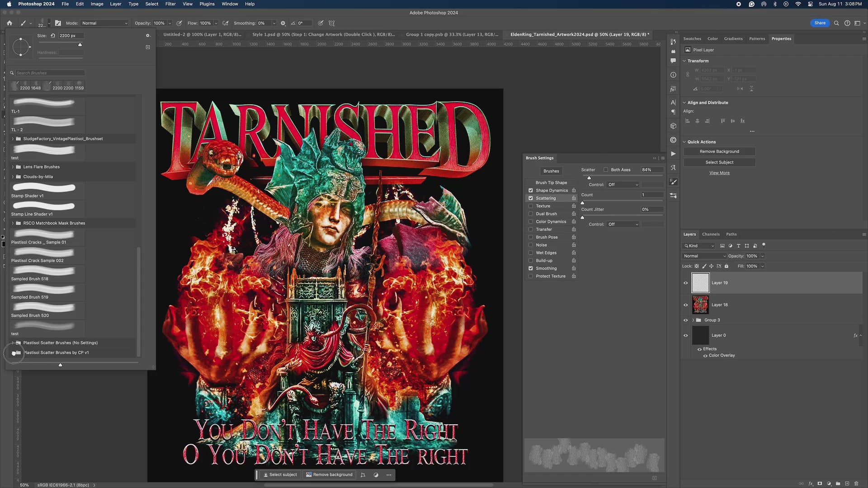Click the Home icon in options bar

click(9, 23)
